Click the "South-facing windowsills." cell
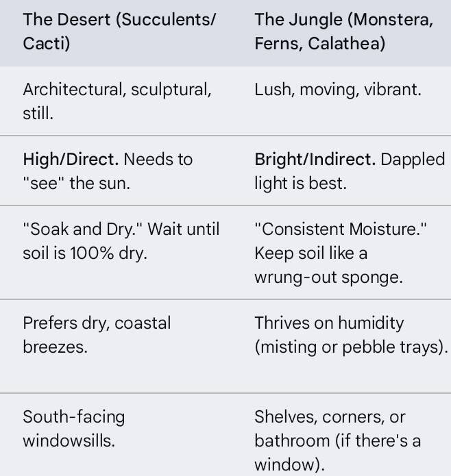 tap(73, 428)
